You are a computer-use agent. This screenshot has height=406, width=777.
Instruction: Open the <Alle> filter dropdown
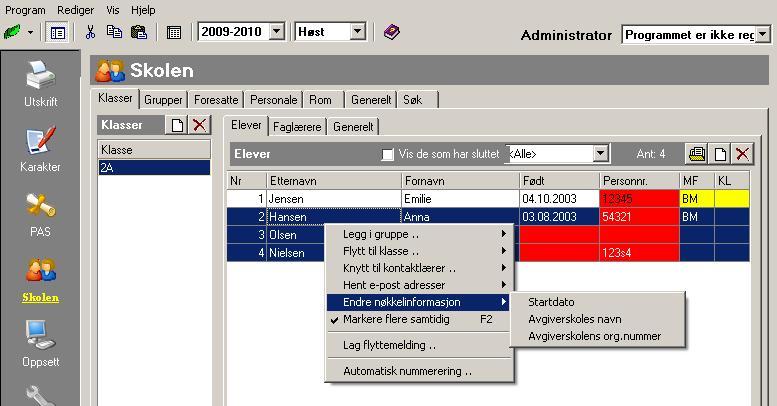(601, 154)
